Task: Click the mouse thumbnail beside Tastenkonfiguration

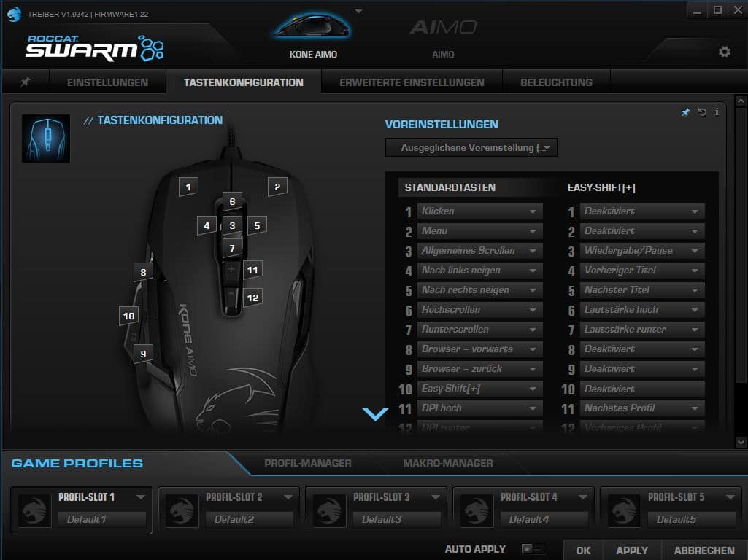Action: 46,138
